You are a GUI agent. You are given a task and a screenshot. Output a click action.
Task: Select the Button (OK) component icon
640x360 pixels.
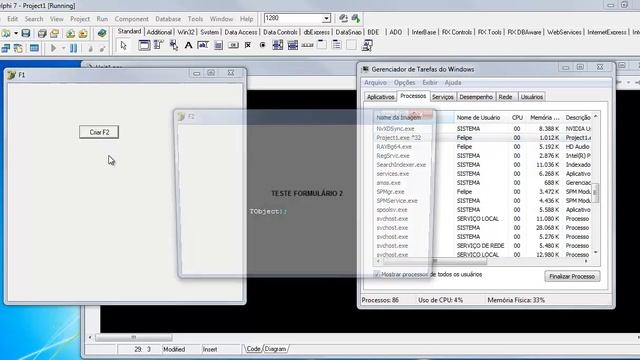pos(233,45)
